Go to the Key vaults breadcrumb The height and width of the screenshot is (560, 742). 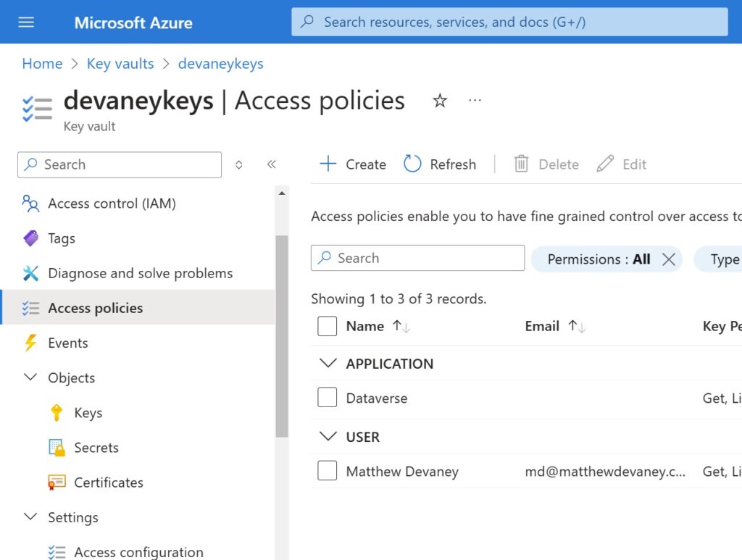(120, 63)
